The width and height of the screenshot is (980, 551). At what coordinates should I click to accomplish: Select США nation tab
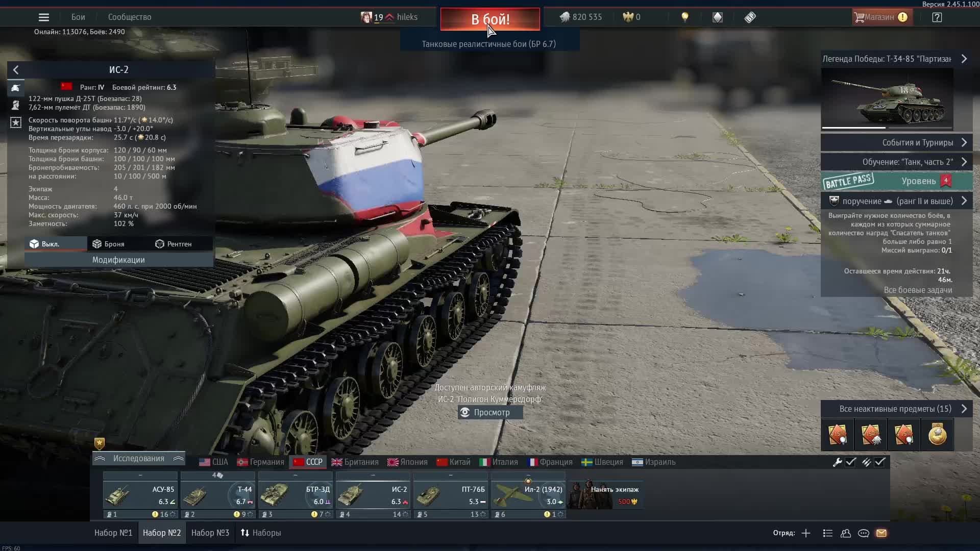214,462
